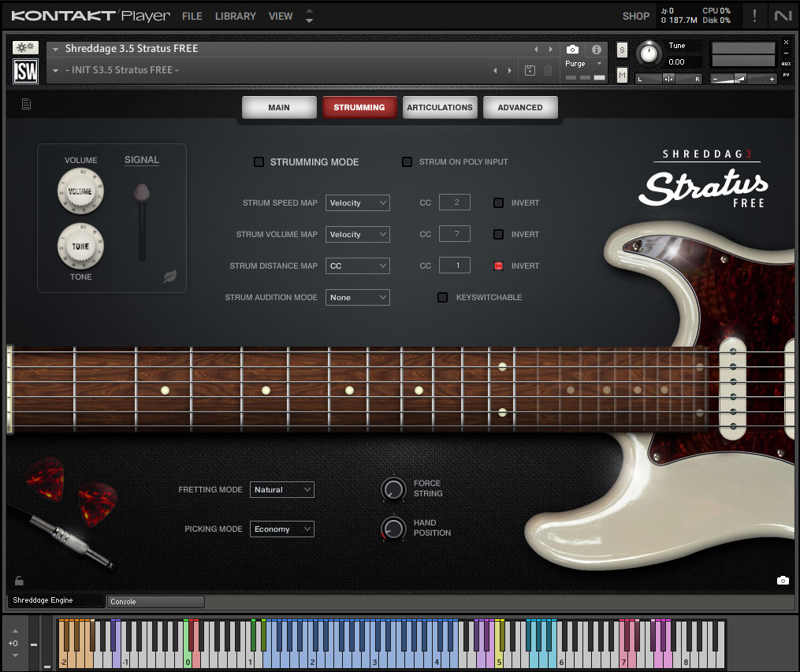Enable the Keyswitchable checkbox
This screenshot has height=672, width=800.
click(443, 297)
